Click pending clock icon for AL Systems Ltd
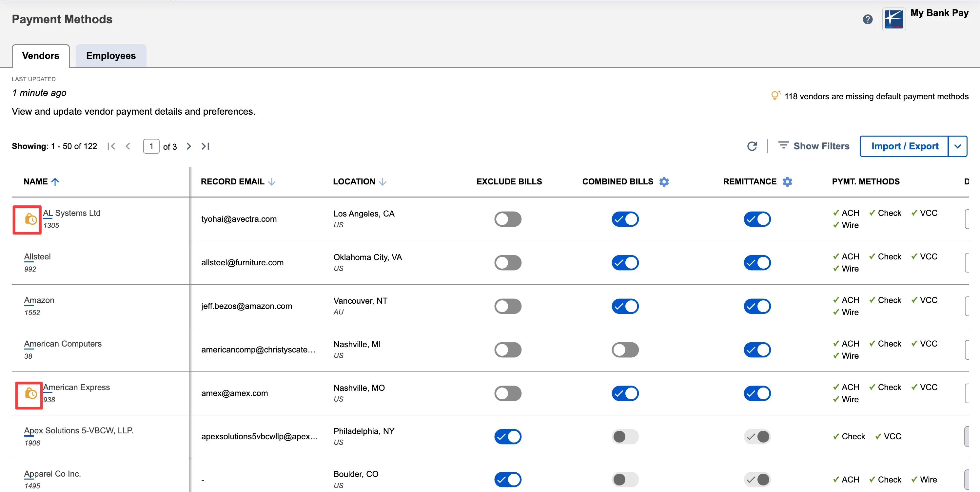Screen dimensions: 980x492 [x=30, y=219]
